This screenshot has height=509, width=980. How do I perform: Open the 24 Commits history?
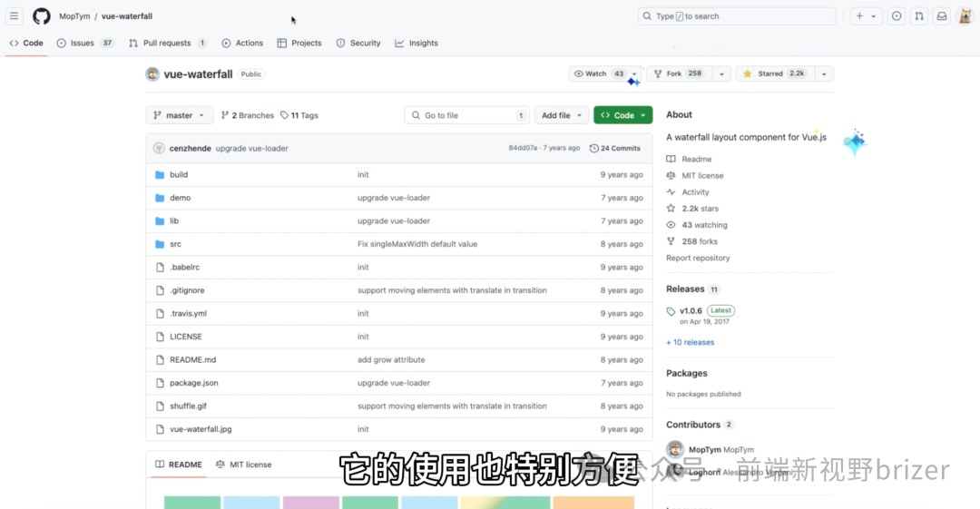click(x=615, y=148)
